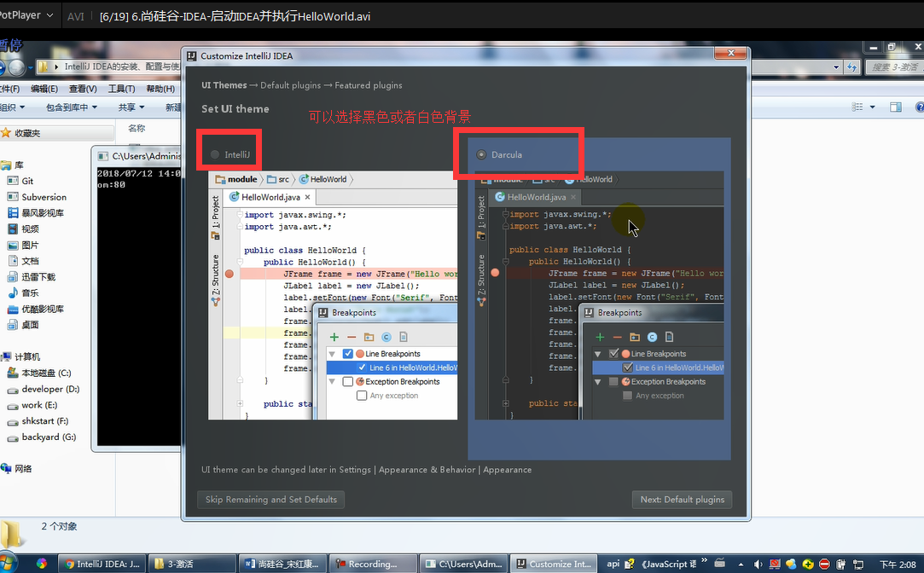Select 库 in Explorer navigation pane
This screenshot has height=573, width=924.
(19, 165)
